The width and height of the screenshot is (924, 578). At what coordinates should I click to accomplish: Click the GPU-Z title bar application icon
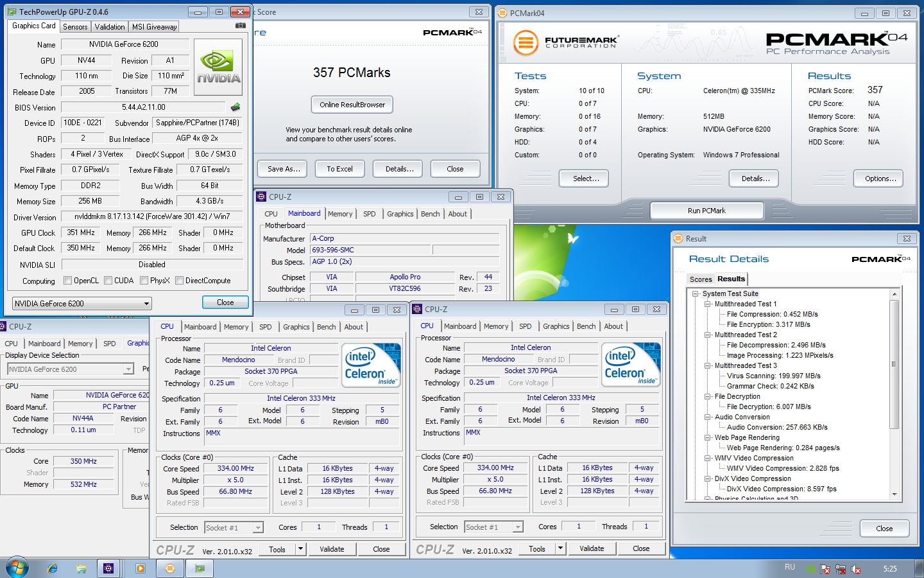(12, 12)
